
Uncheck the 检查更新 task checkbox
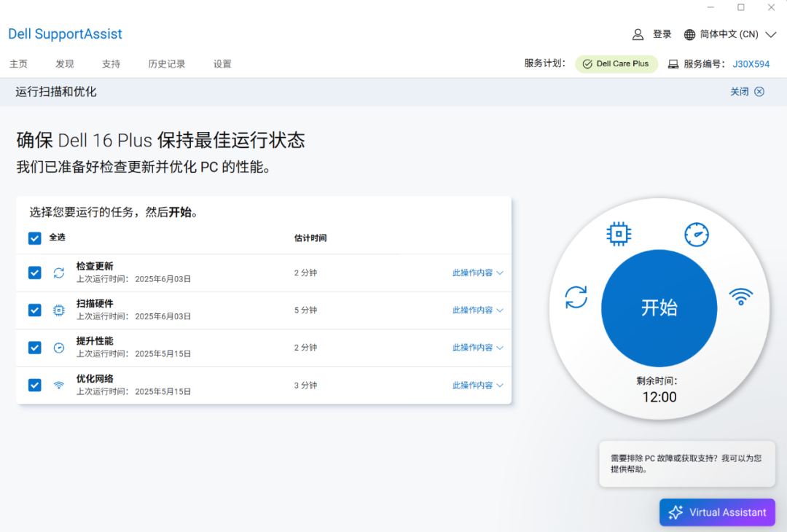(35, 273)
